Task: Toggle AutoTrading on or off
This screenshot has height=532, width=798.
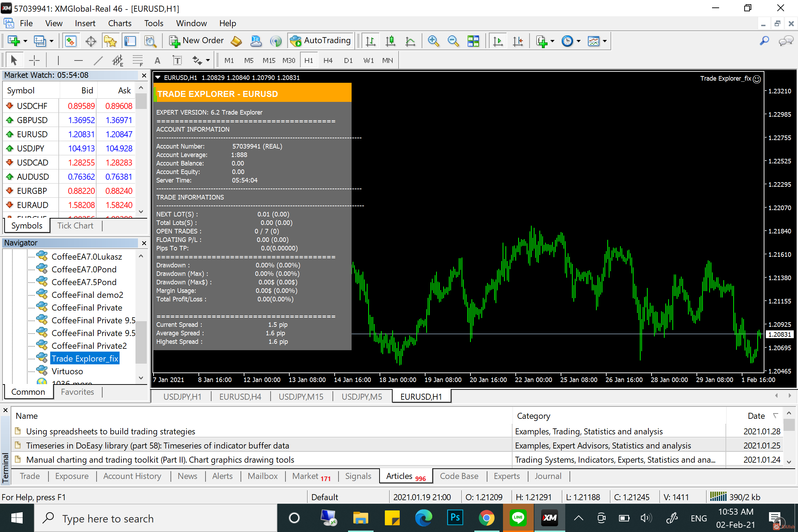Action: coord(320,41)
